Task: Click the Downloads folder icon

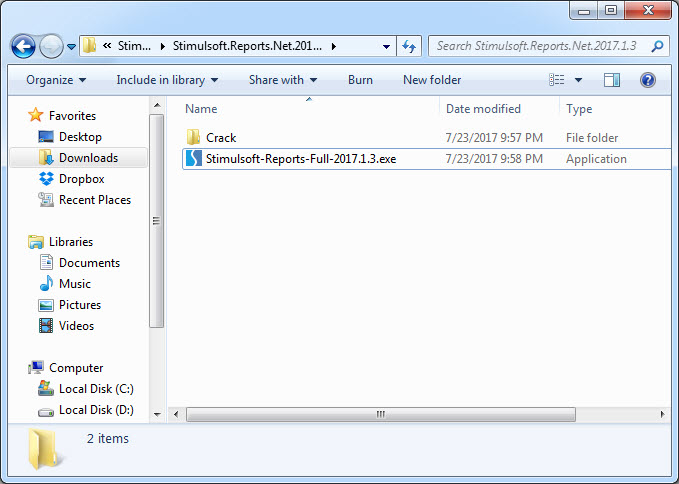Action: pyautogui.click(x=46, y=158)
